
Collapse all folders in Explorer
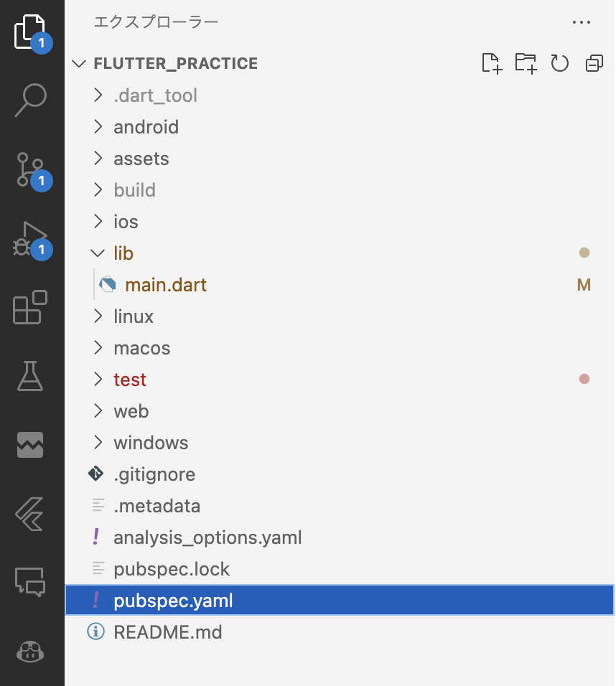[x=594, y=63]
